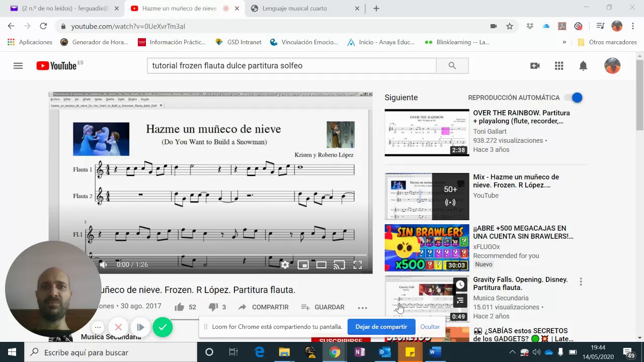Open options for Gravity Falls video
Screen dimensions: 644x362
[581, 282]
